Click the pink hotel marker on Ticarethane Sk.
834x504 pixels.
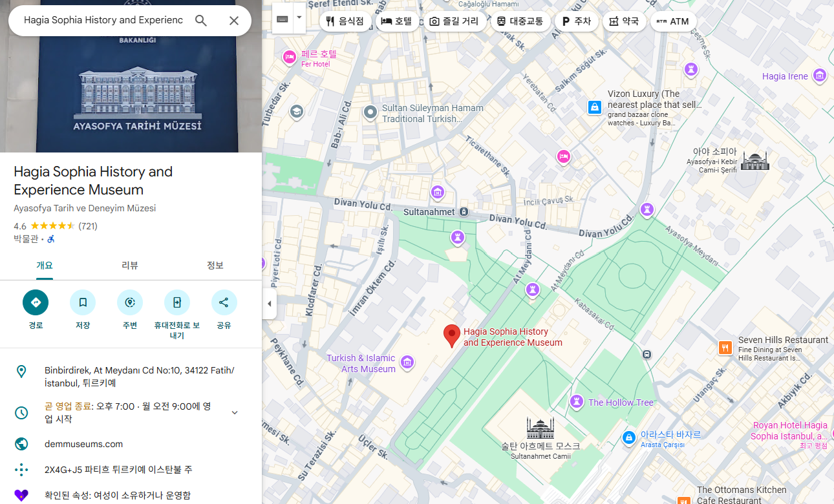click(x=564, y=156)
